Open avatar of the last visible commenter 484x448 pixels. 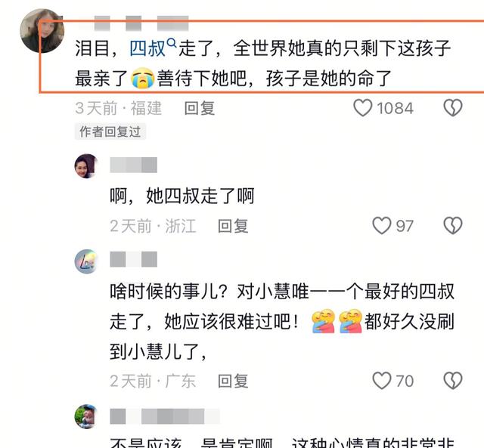pos(86,416)
